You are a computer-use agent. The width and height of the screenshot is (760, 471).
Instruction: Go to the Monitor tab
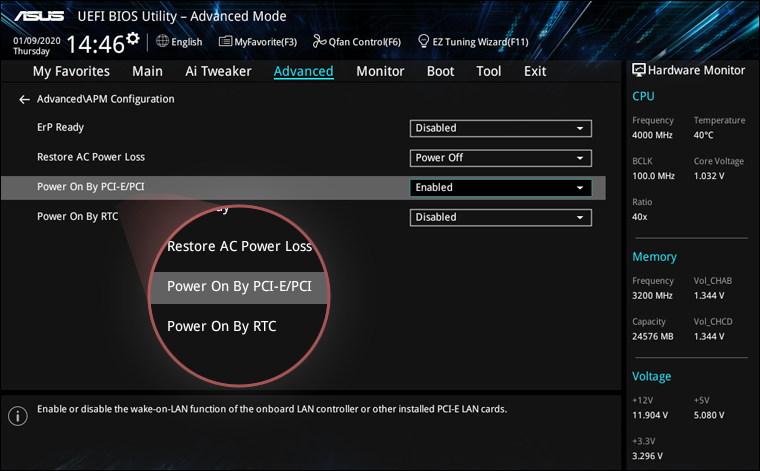click(380, 71)
